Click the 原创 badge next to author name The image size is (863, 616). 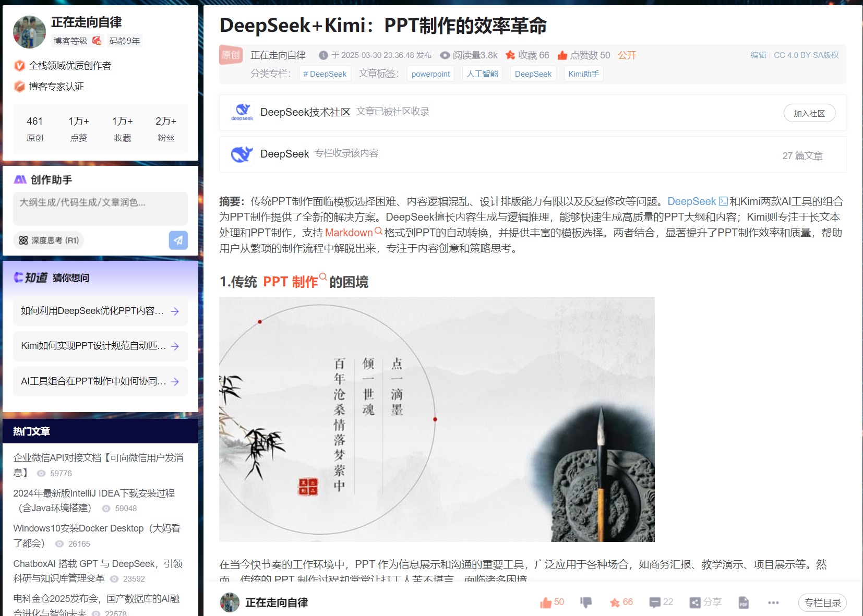(x=231, y=55)
